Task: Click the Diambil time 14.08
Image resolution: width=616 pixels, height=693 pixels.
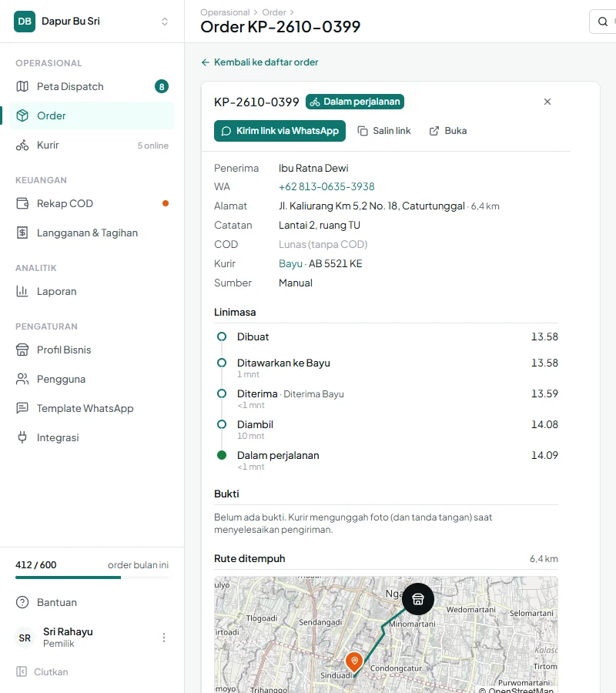Action: click(x=544, y=424)
